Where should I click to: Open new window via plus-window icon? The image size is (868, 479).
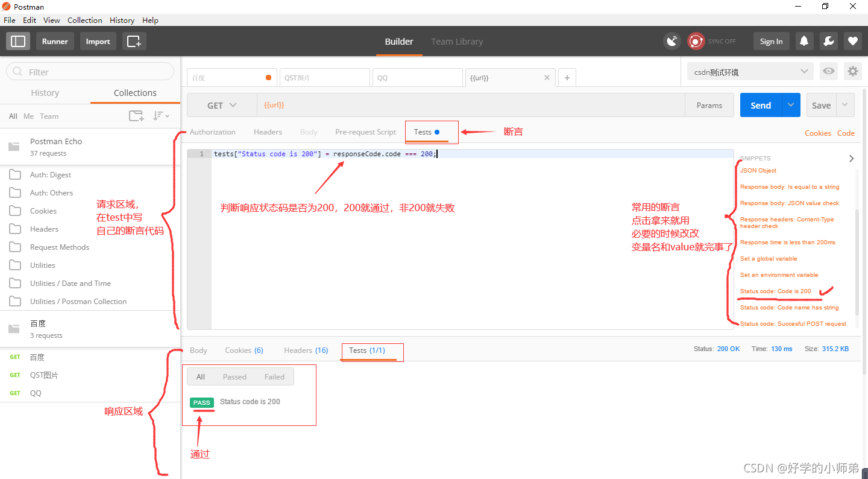click(134, 41)
